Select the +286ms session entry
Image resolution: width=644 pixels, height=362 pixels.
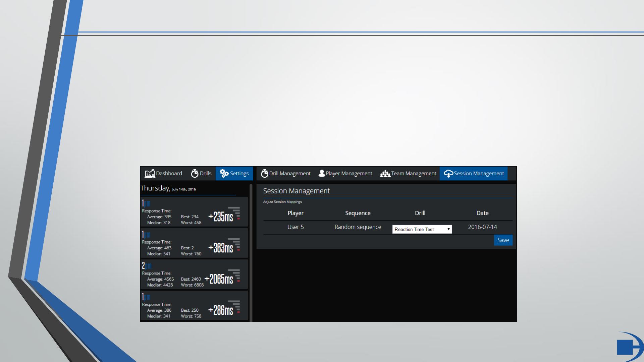click(x=194, y=306)
